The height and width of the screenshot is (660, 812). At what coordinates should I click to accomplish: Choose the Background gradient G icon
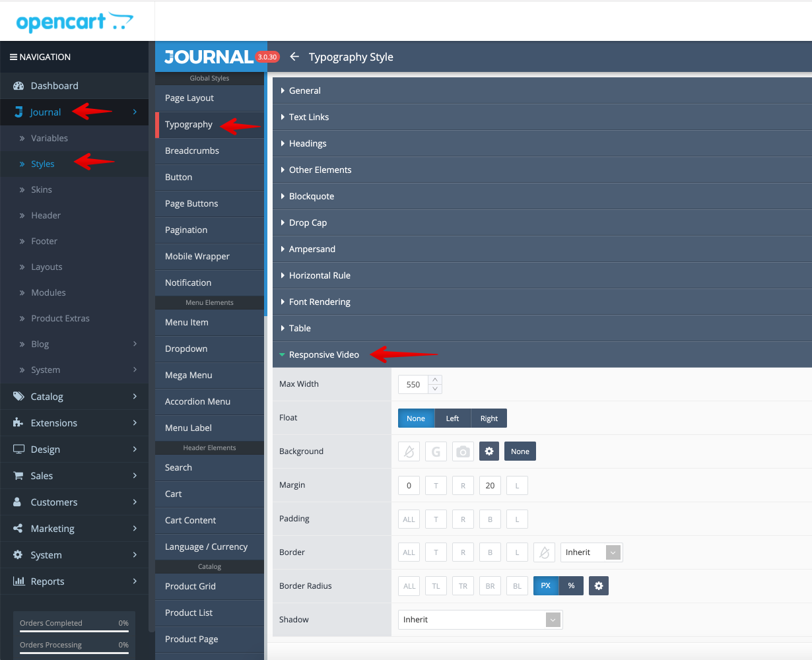point(436,451)
